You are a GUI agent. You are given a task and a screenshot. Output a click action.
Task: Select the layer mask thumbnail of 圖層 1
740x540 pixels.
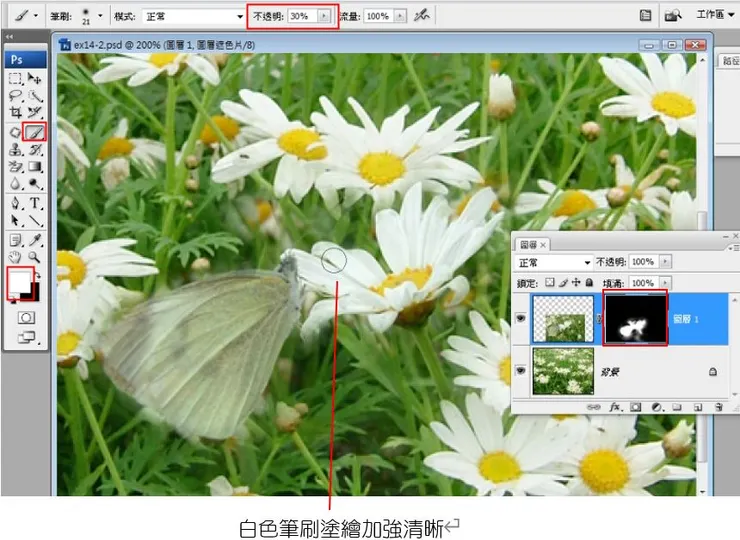coord(635,321)
